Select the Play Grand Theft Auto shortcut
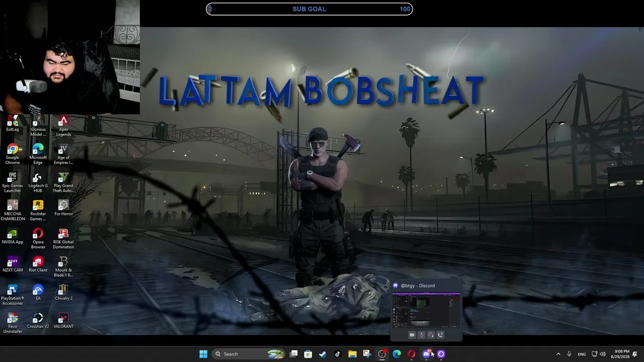 (63, 183)
